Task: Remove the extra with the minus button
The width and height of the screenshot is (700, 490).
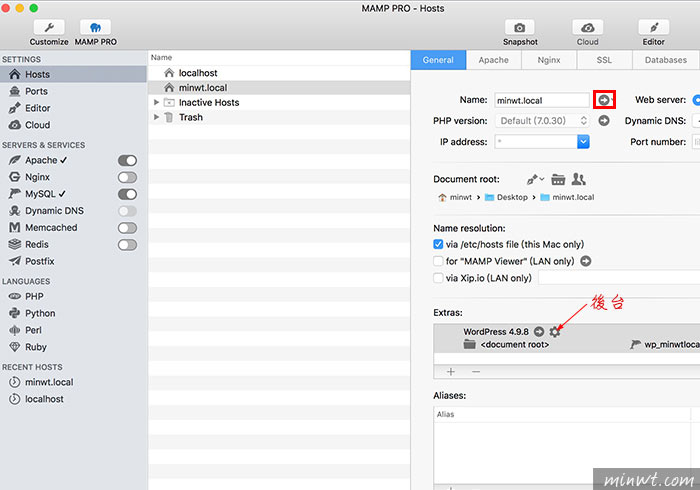Action: click(x=476, y=372)
